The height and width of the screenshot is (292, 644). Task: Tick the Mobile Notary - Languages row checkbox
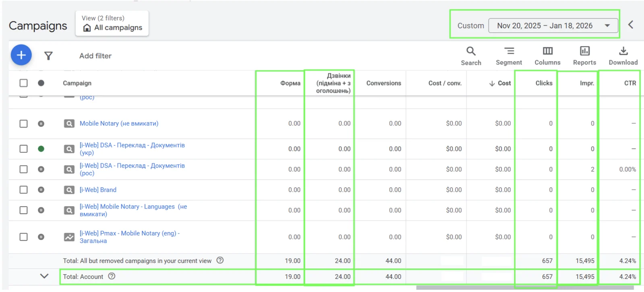tap(24, 210)
